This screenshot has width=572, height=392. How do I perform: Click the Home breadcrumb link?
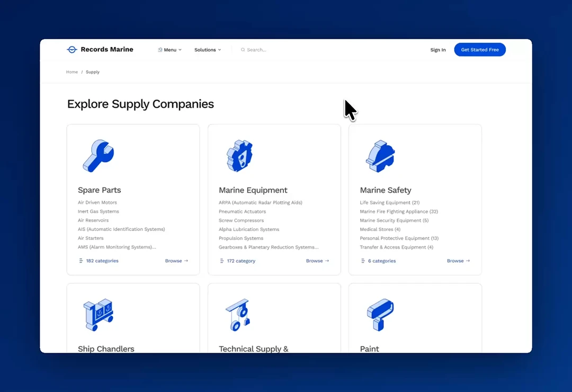pyautogui.click(x=72, y=72)
